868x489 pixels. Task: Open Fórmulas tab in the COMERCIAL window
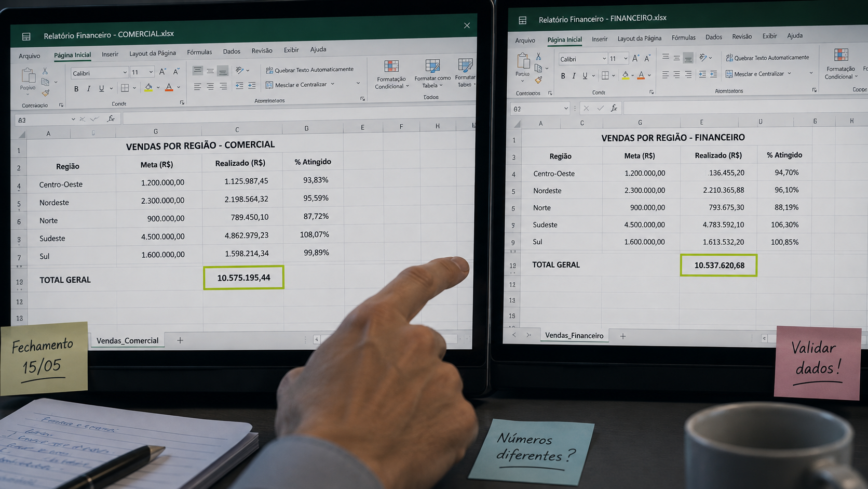(199, 52)
